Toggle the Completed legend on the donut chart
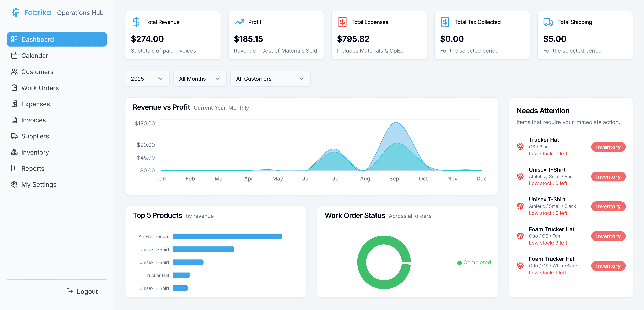The image size is (644, 310). tap(474, 262)
